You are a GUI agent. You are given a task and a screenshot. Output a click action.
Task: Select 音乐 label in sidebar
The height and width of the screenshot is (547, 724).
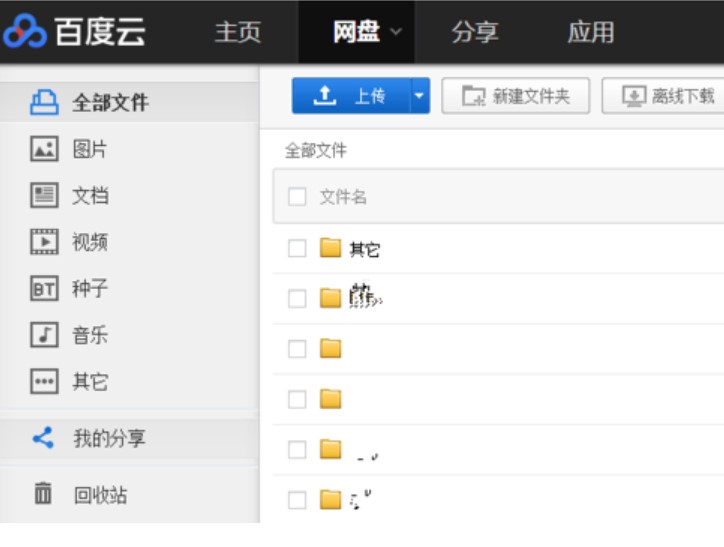pos(90,335)
